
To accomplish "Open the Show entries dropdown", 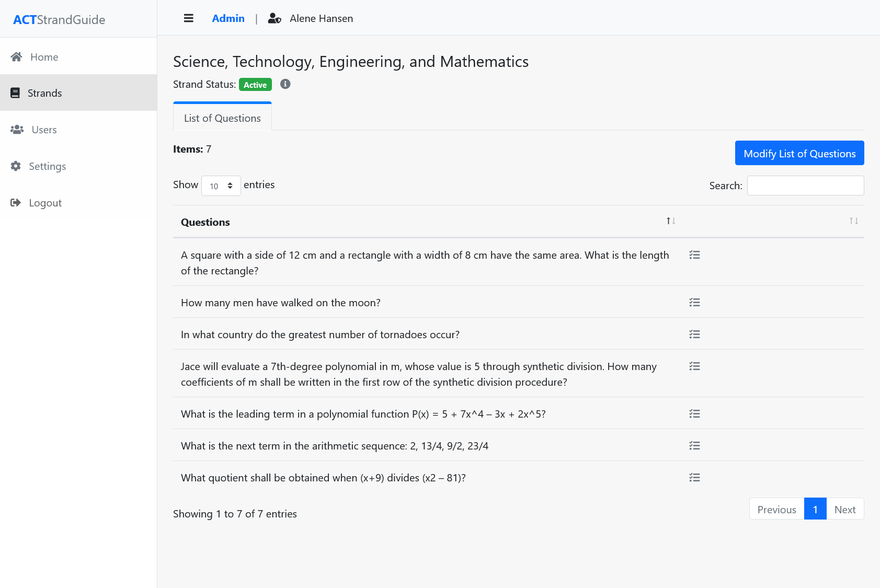I will point(221,186).
